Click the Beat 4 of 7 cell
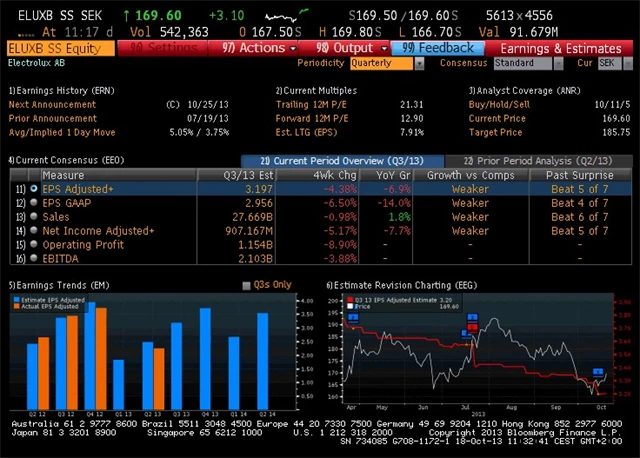 pyautogui.click(x=580, y=203)
